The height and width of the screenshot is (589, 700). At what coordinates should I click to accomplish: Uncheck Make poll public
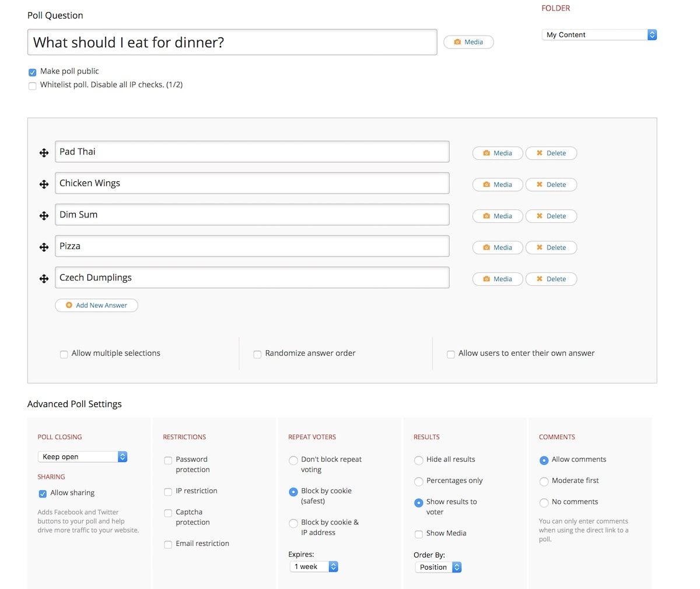(33, 72)
